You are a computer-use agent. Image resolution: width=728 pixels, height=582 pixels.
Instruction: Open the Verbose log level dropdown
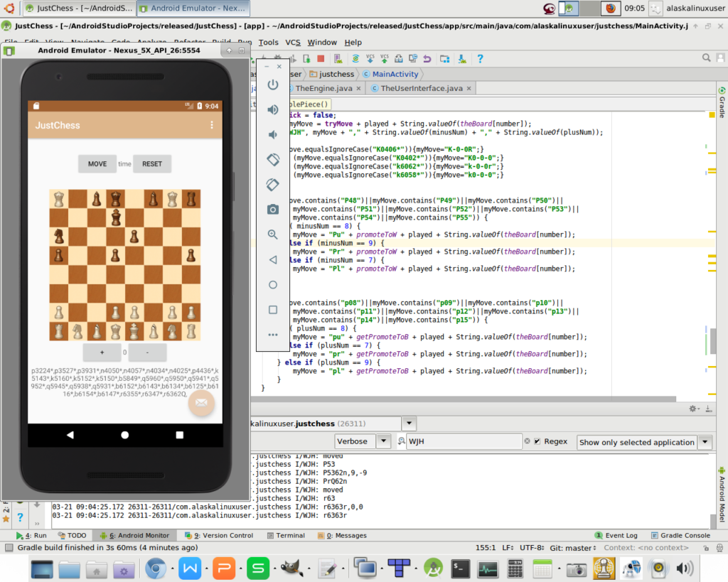[x=363, y=441]
